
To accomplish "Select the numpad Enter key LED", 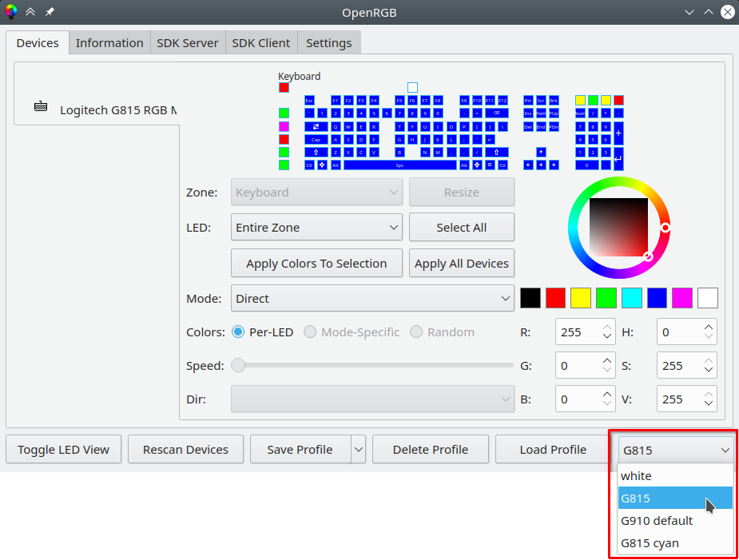I will [x=618, y=159].
